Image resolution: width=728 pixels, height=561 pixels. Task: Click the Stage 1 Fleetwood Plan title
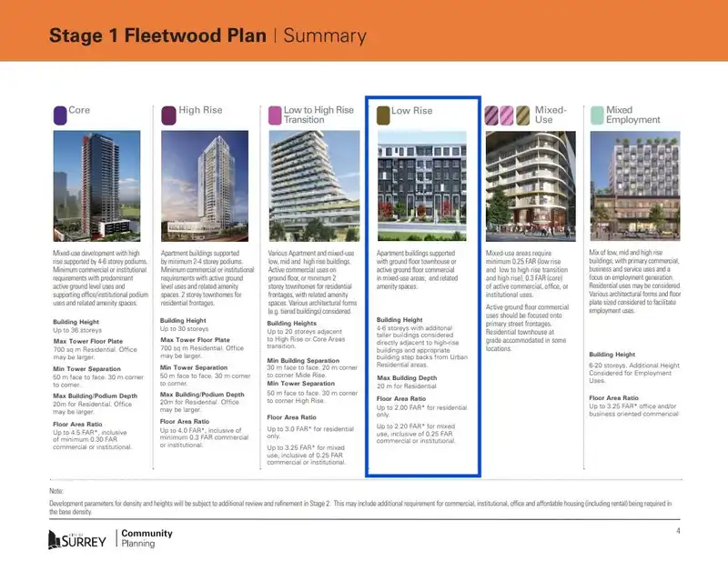click(x=157, y=35)
